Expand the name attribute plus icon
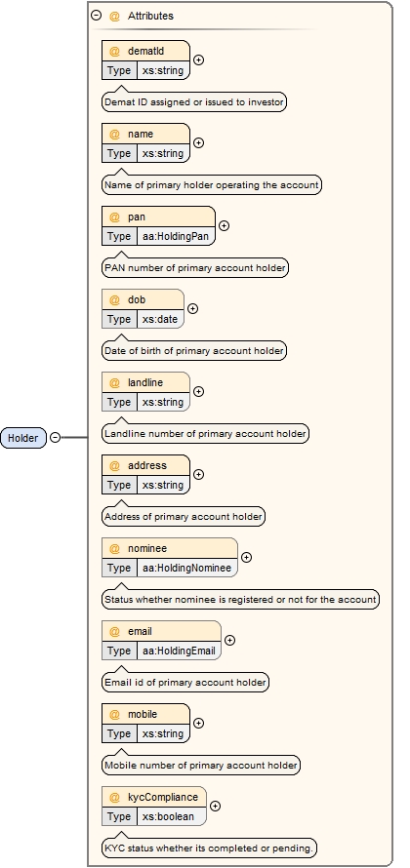This screenshot has height=868, width=410. [x=198, y=142]
